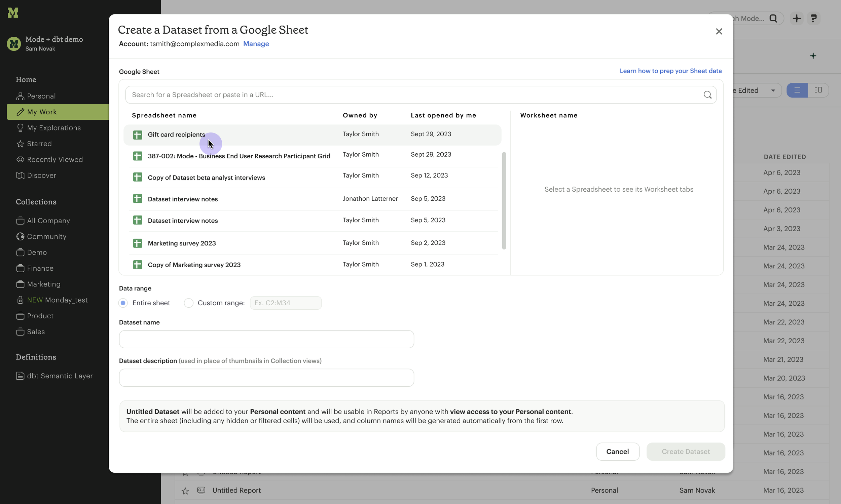Screen dimensions: 841x504
Task: Star the Untitled Report row
Action: (x=185, y=491)
